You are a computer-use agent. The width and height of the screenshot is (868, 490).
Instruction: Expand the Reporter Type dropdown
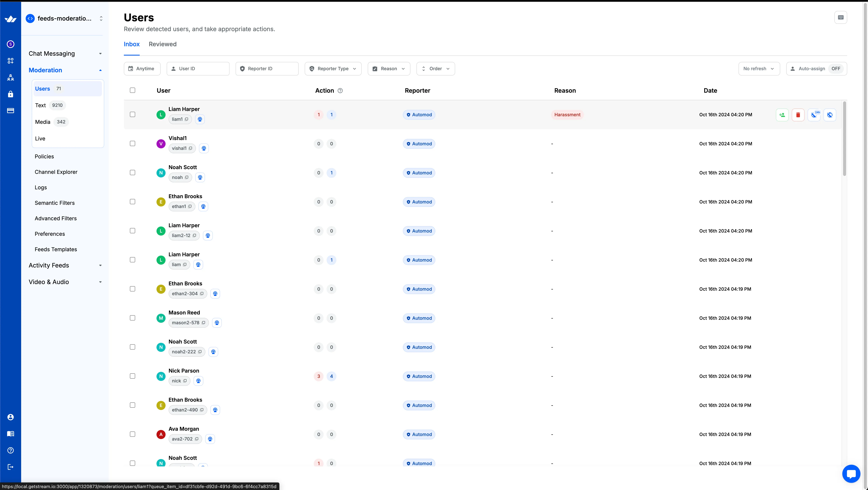point(333,68)
